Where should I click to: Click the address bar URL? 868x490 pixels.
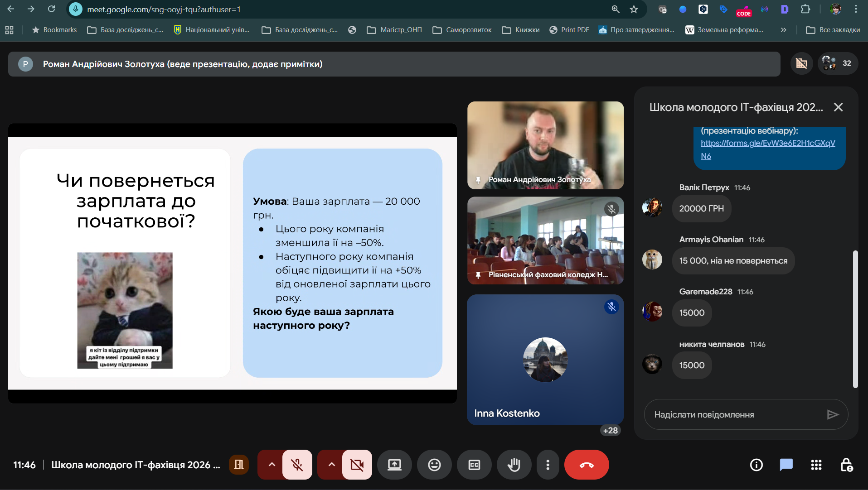click(164, 10)
